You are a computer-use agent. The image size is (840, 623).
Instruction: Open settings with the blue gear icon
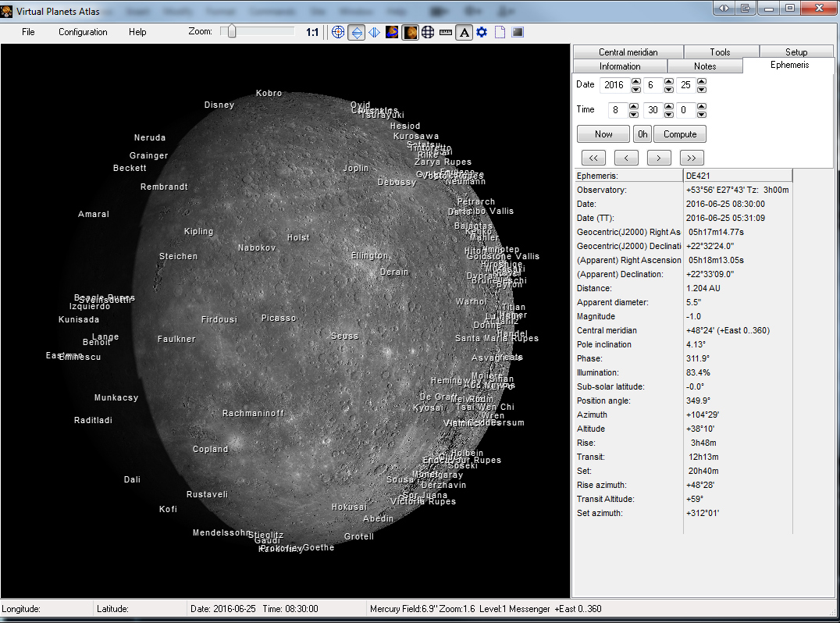click(482, 32)
